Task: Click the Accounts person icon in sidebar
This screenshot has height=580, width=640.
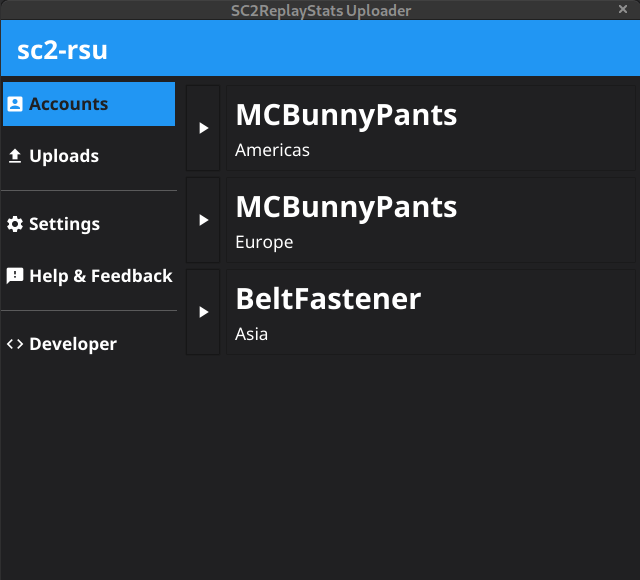Action: pos(15,104)
